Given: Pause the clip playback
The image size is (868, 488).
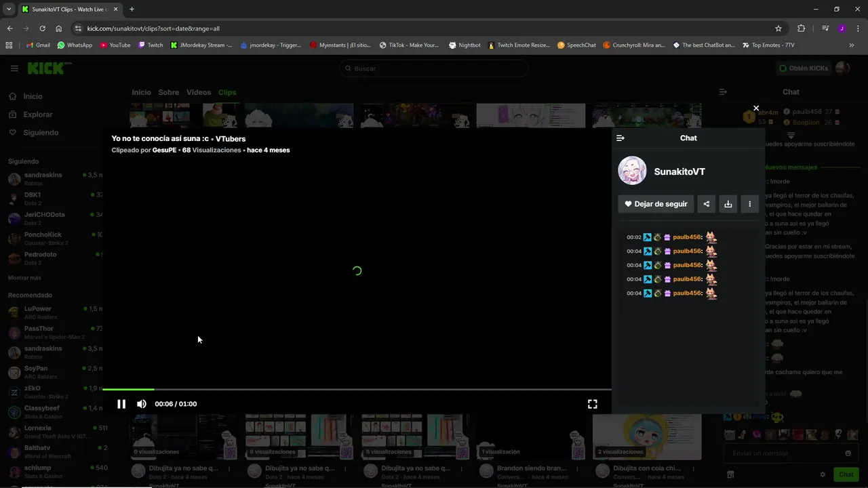Looking at the screenshot, I should (121, 404).
